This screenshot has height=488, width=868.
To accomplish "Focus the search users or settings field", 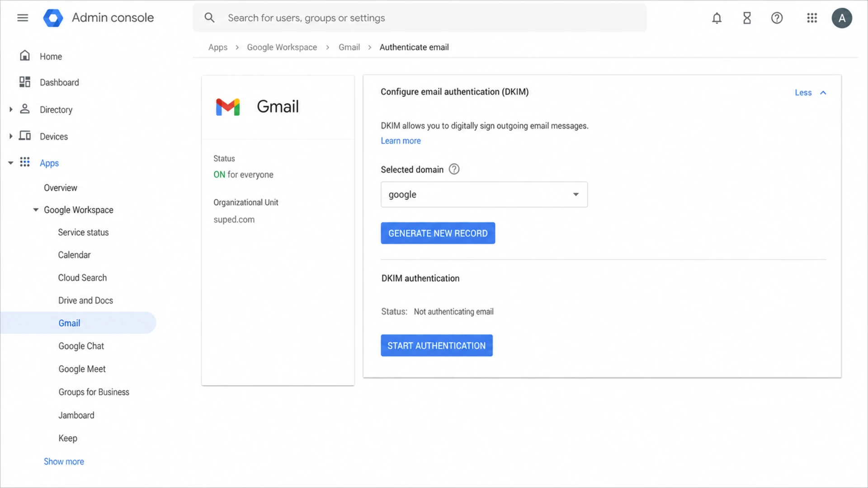I will pos(420,18).
